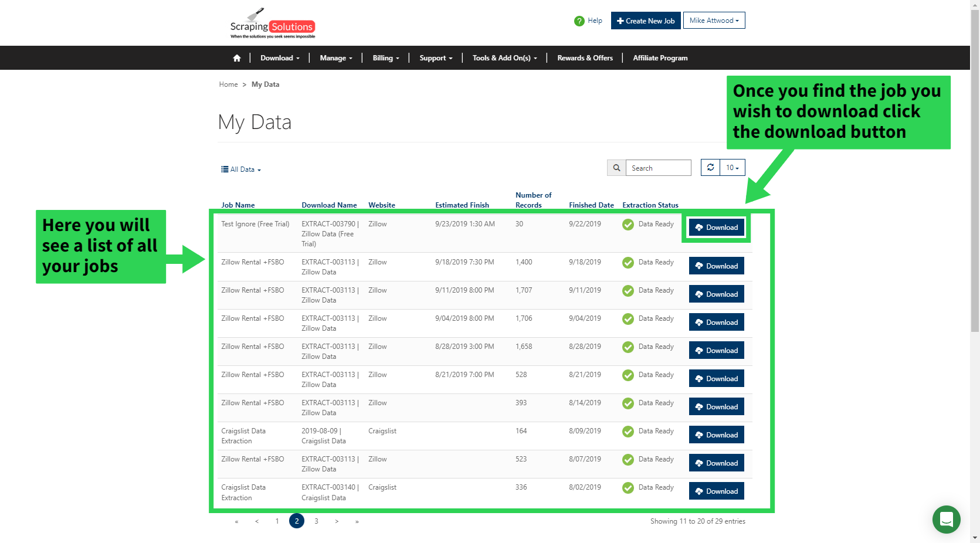Go to first page of results
This screenshot has width=980, height=543.
237,521
